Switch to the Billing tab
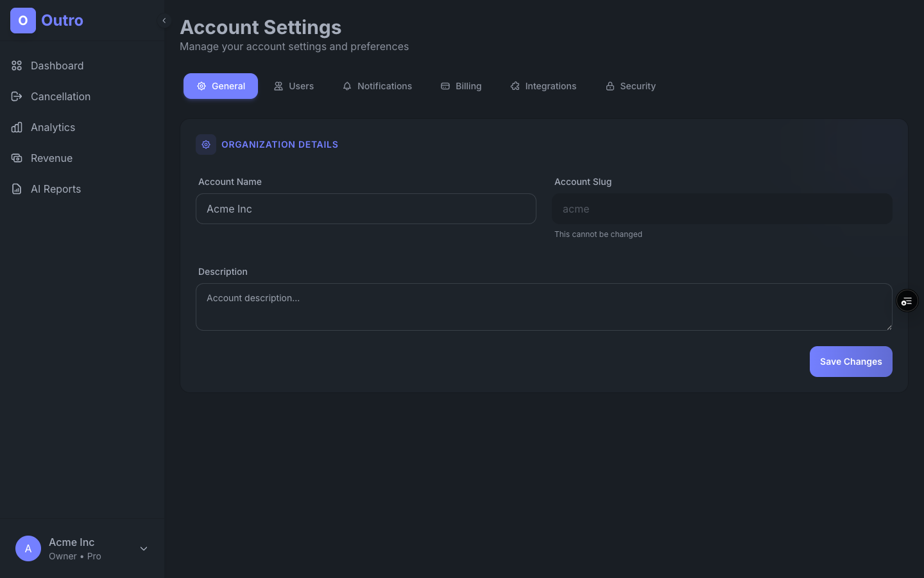The height and width of the screenshot is (578, 924). point(461,86)
